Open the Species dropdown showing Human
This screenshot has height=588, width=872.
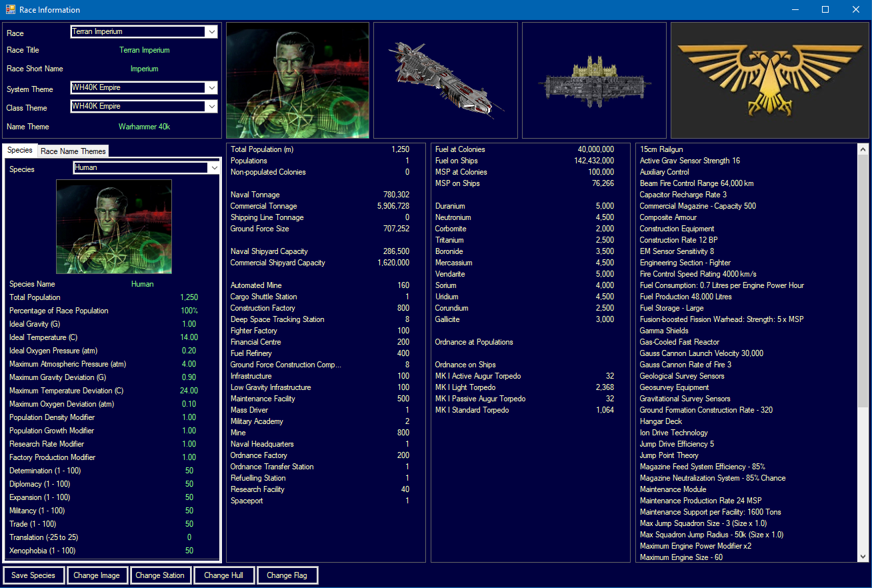pyautogui.click(x=147, y=168)
